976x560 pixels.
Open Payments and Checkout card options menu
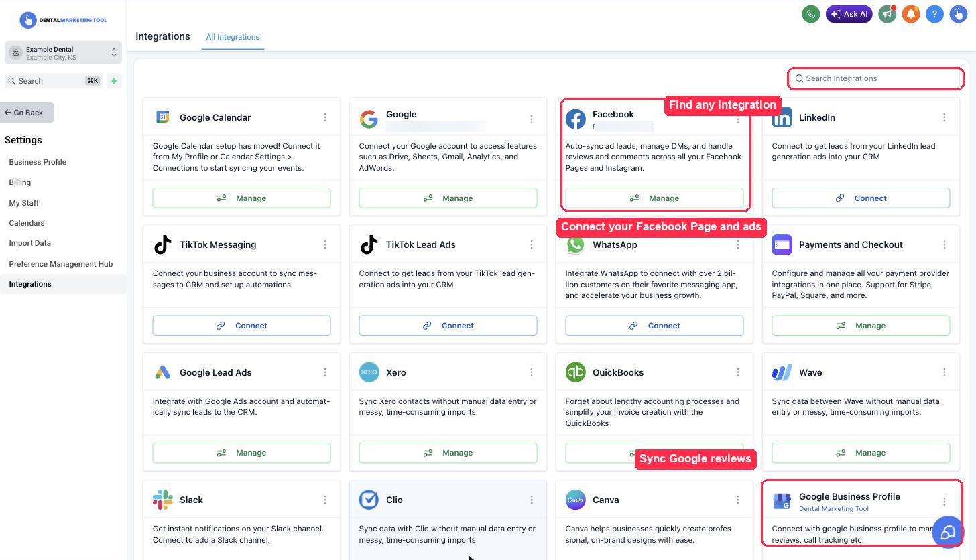944,244
